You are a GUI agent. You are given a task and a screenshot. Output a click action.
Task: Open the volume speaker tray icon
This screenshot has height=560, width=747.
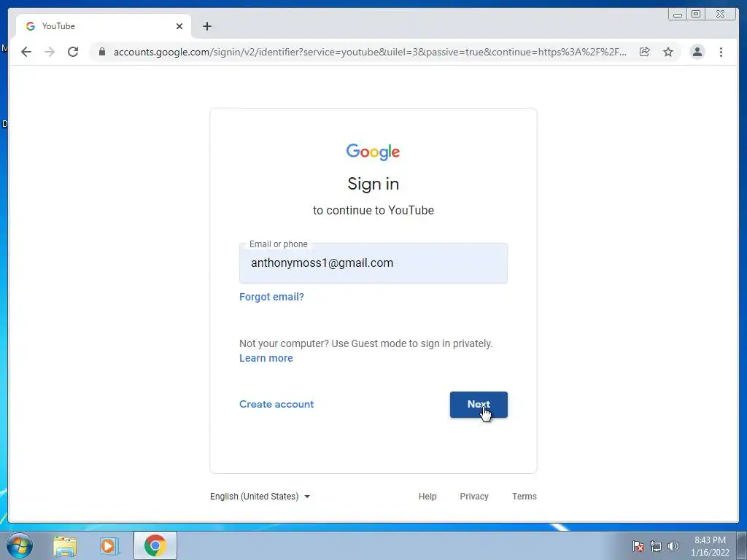(x=673, y=546)
